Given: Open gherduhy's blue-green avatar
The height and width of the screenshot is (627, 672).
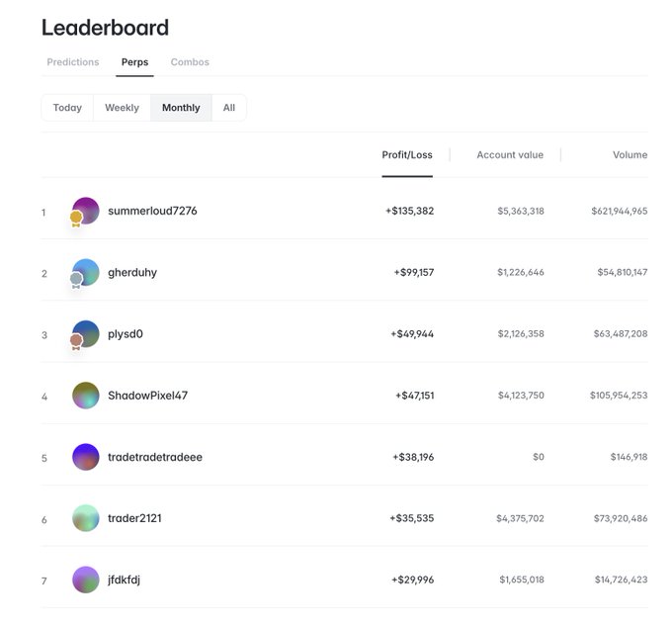Looking at the screenshot, I should pos(86,272).
